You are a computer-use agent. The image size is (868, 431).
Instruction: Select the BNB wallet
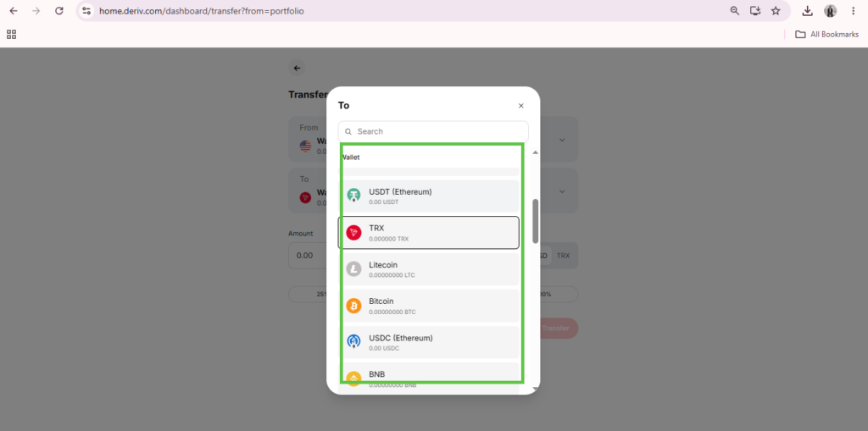[430, 379]
